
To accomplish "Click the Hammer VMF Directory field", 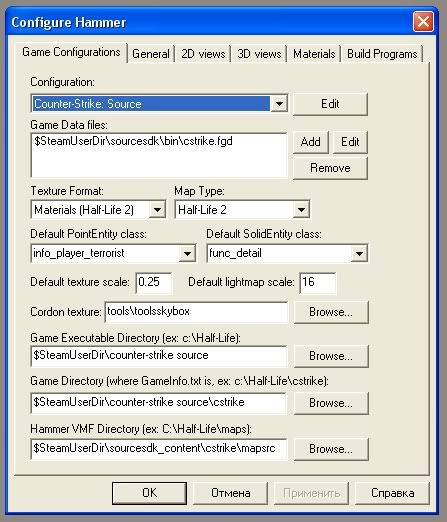I will (159, 449).
